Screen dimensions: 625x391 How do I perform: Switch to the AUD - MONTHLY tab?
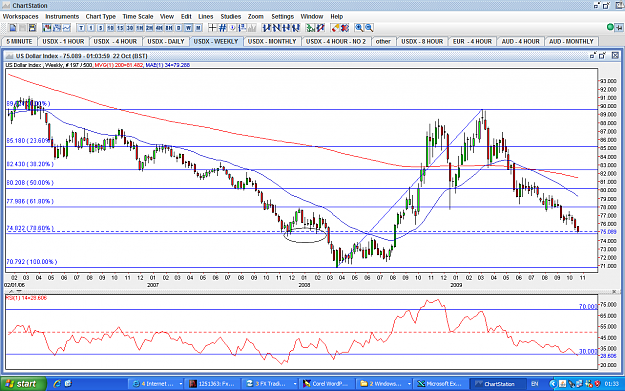tap(571, 41)
